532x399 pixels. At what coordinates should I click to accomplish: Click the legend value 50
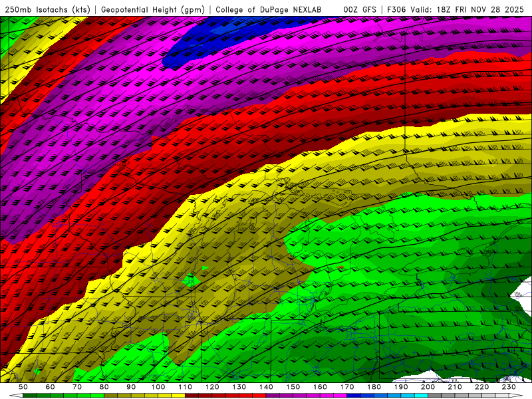coord(23,387)
